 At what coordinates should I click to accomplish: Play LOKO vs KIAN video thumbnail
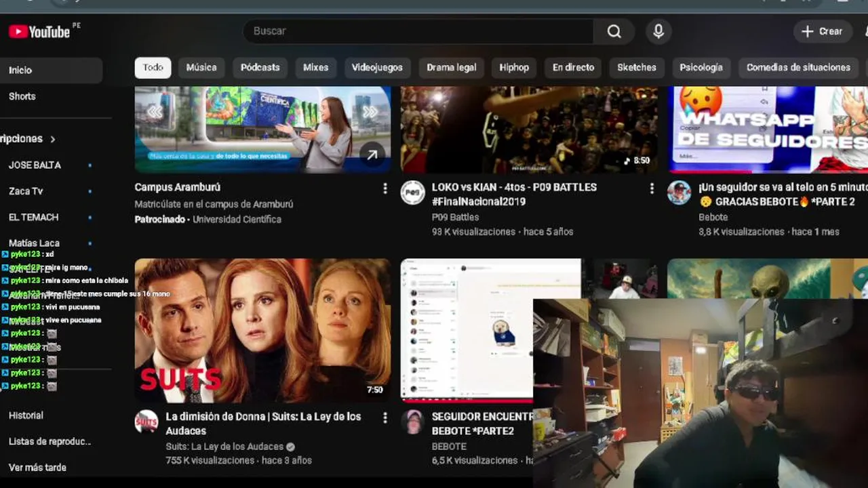(x=529, y=129)
